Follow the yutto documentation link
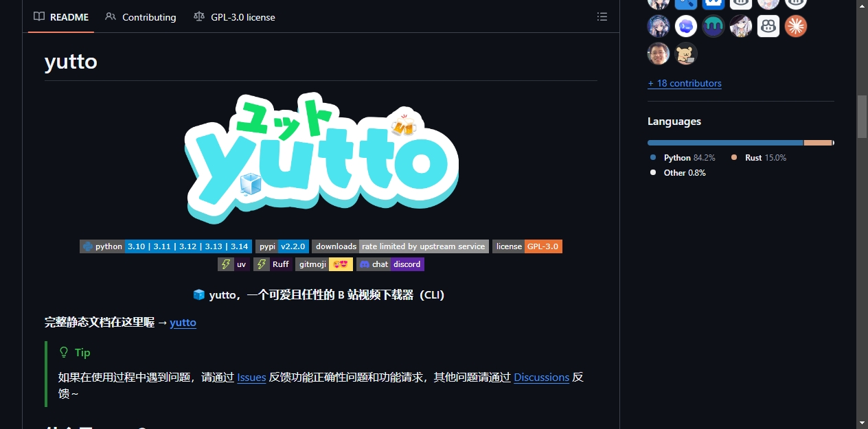Screen dimensions: 868x429 coord(183,322)
